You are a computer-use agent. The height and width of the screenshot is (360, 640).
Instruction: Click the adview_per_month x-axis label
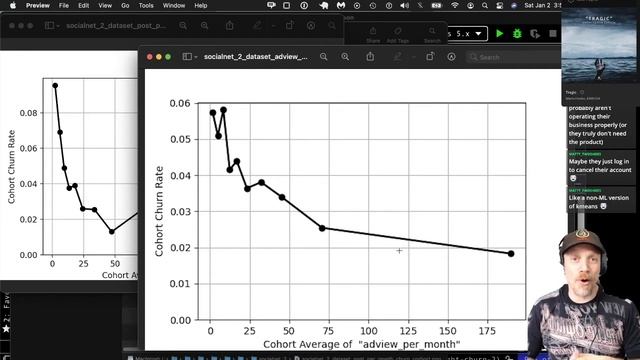coord(362,344)
